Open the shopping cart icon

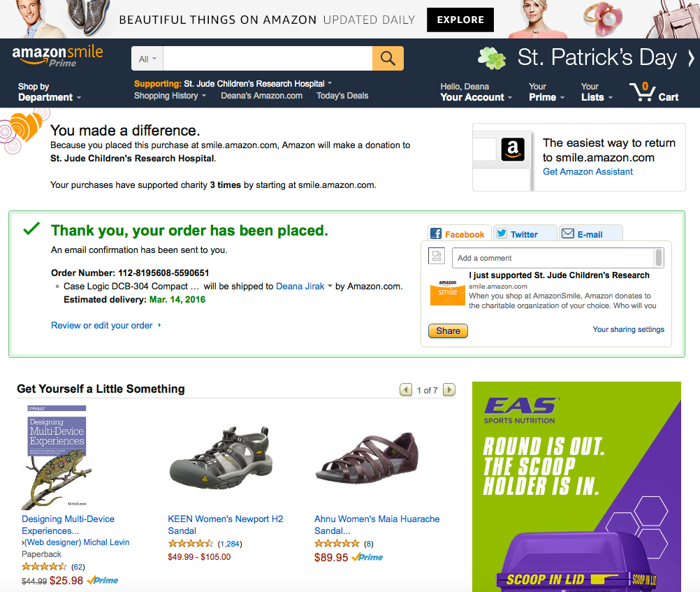pyautogui.click(x=641, y=92)
